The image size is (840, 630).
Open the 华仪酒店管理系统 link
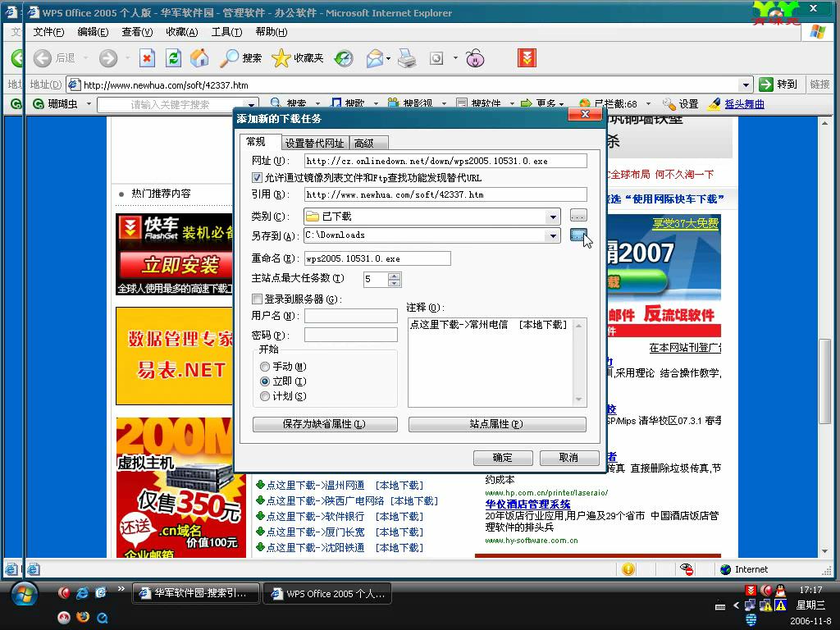click(527, 504)
